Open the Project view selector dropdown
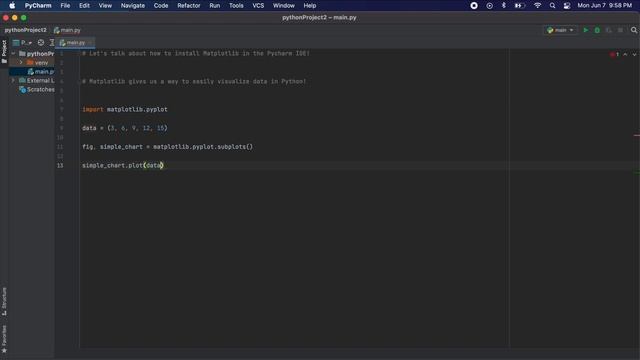This screenshot has width=640, height=360. 22,42
